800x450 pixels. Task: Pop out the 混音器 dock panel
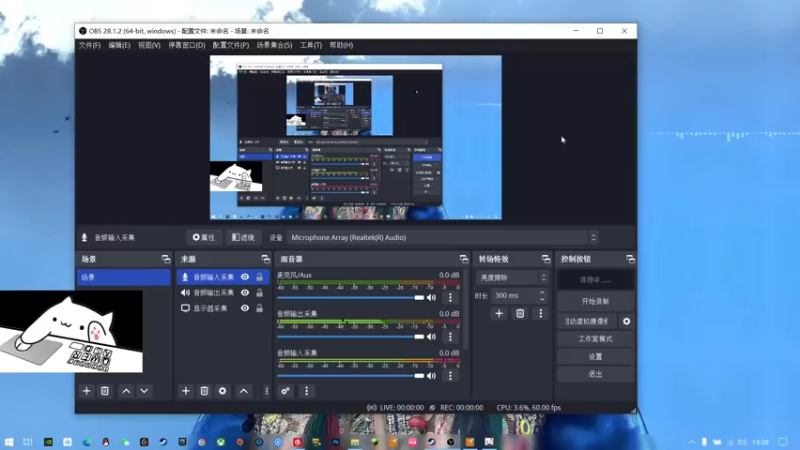click(463, 259)
